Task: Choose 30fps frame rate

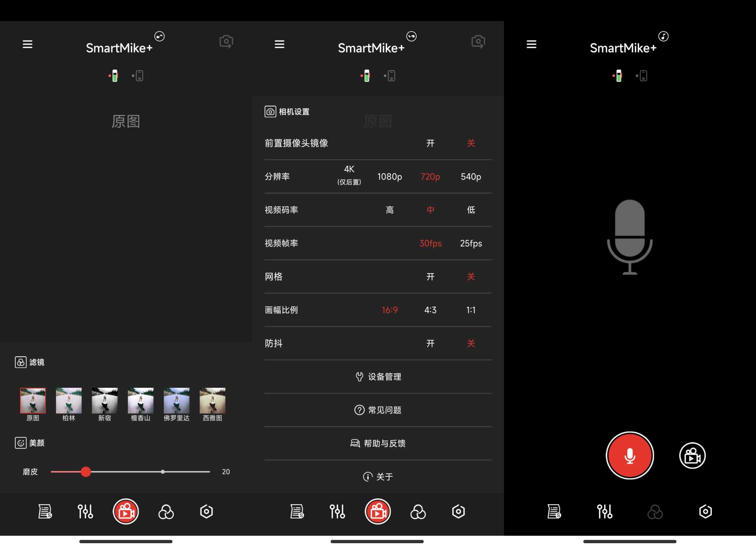Action: click(x=430, y=243)
